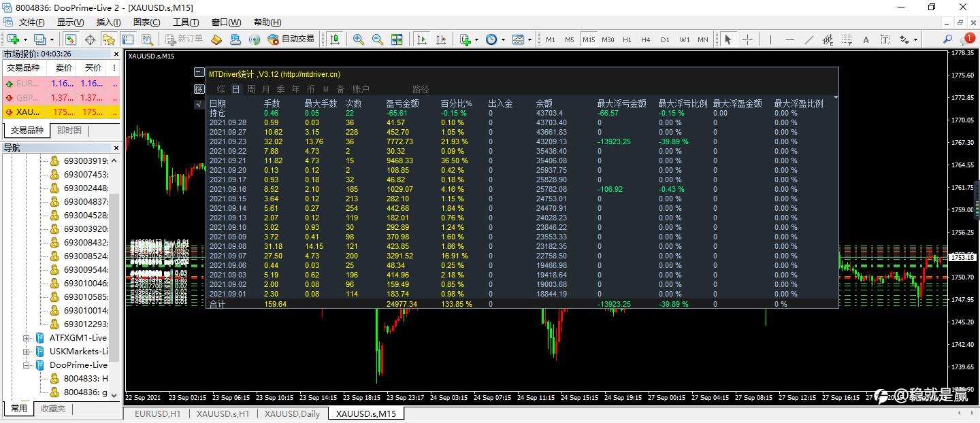Click the 自动交易 auto trading button
This screenshot has width=980, height=423.
[291, 39]
